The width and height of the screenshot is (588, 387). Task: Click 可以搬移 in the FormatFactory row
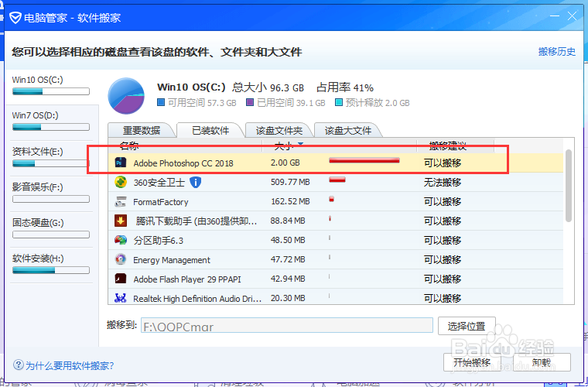pyautogui.click(x=443, y=201)
